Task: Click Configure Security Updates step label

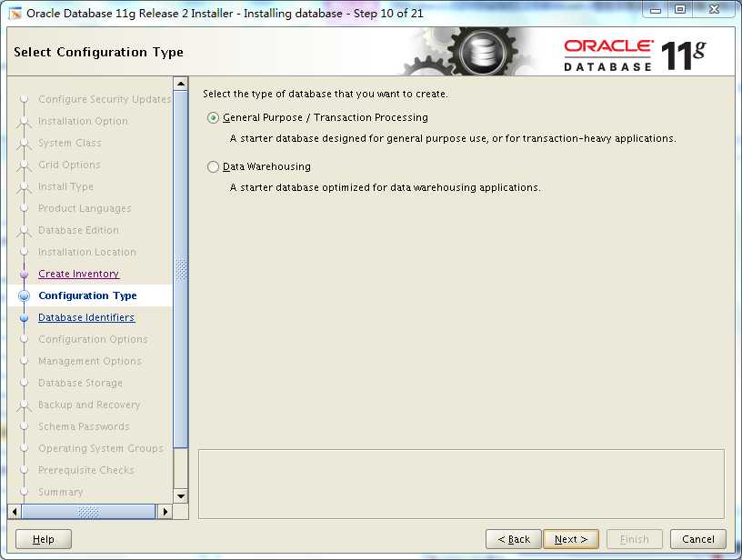Action: 105,99
